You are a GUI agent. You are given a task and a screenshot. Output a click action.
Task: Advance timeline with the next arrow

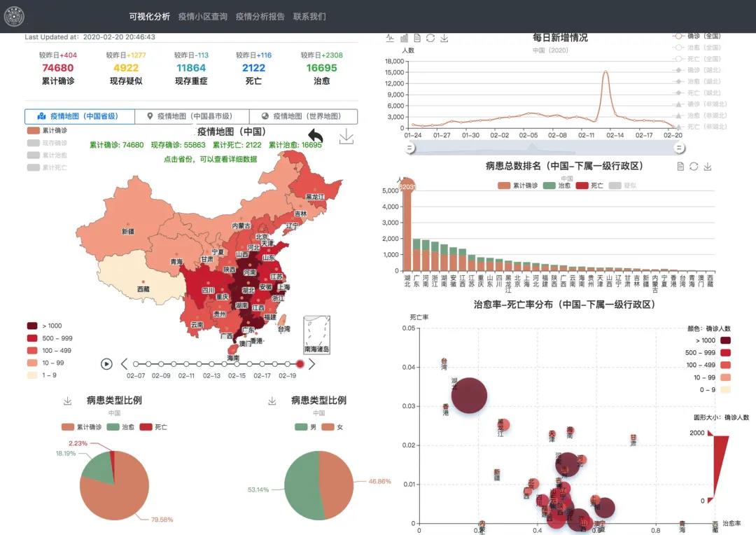312,363
